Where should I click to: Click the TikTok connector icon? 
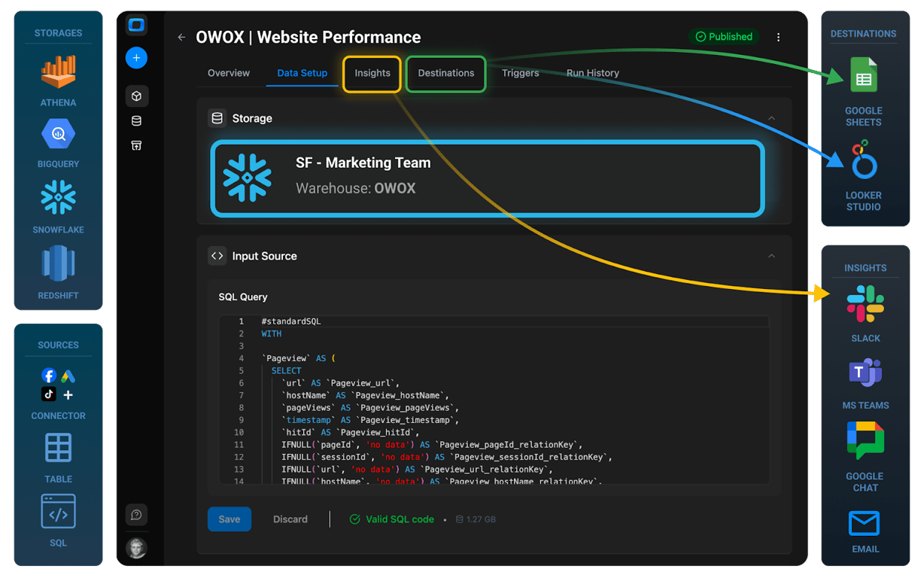point(49,394)
